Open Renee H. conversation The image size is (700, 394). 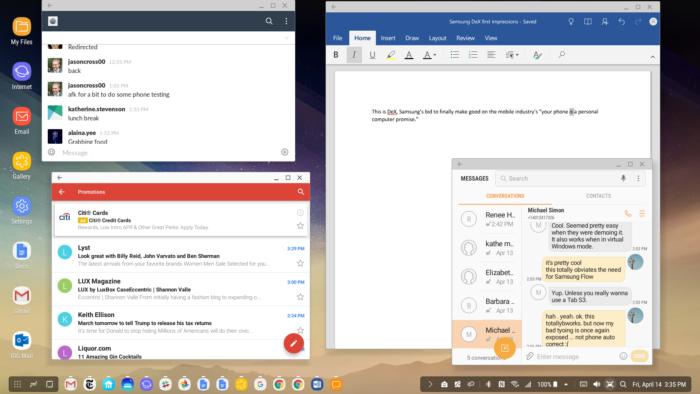coord(488,219)
